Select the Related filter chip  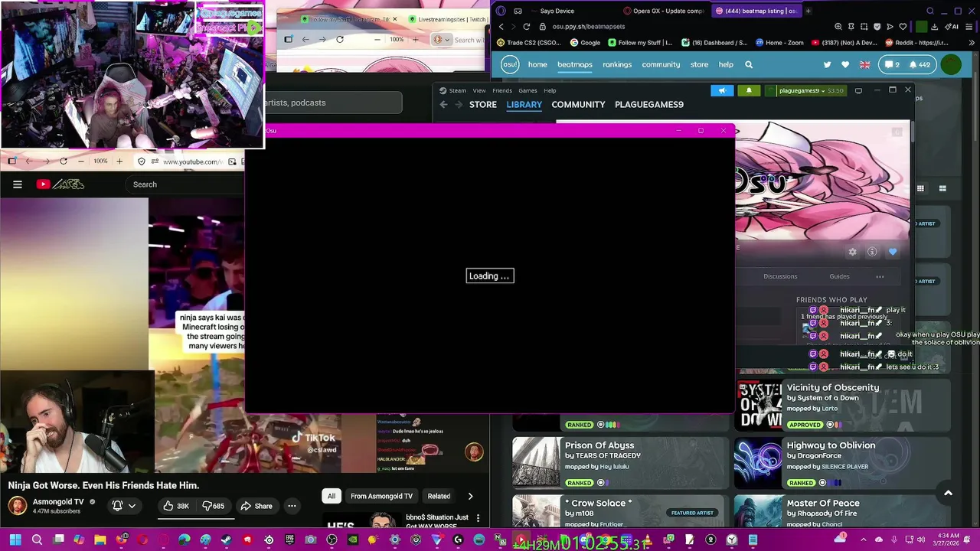coord(439,496)
